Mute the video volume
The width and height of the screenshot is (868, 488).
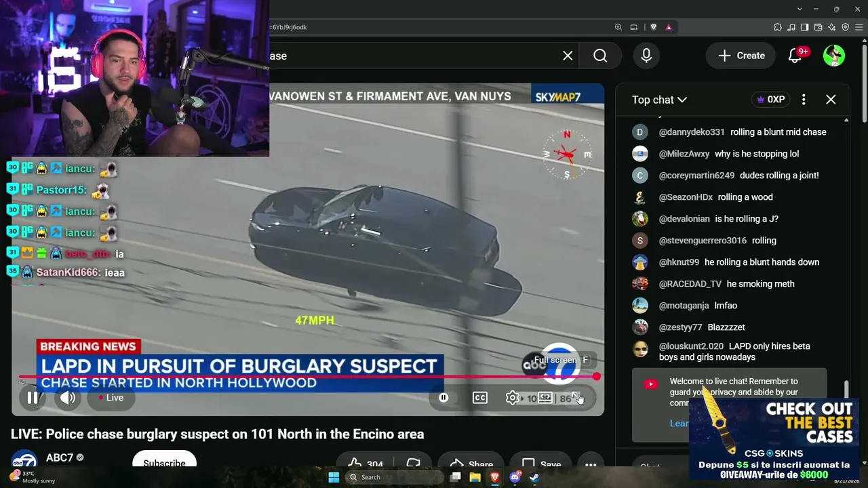coord(68,398)
